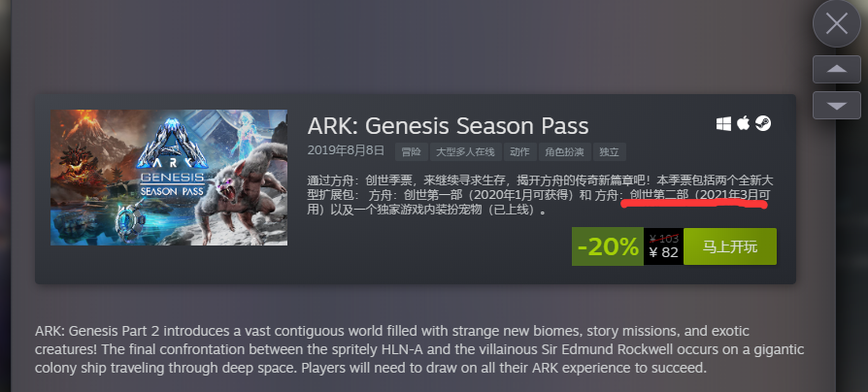Screen dimensions: 868x392
Task: Click the -20% discount badge
Action: point(608,246)
